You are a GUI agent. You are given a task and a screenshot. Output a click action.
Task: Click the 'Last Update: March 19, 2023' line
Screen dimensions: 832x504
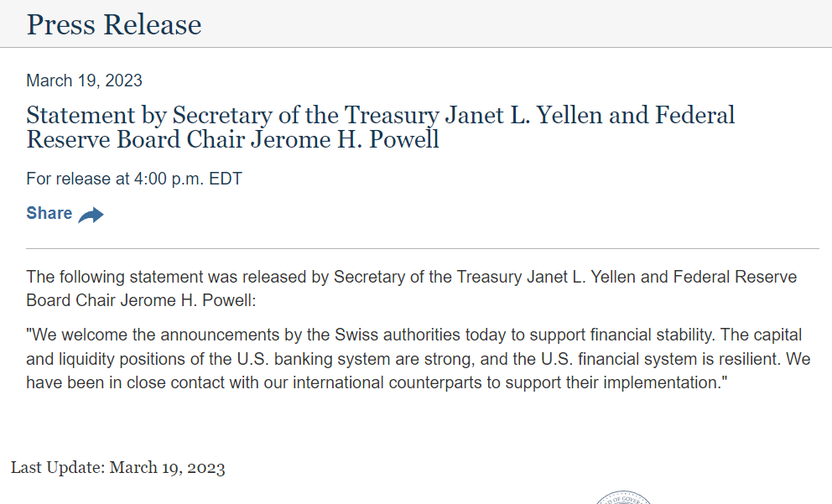point(117,468)
